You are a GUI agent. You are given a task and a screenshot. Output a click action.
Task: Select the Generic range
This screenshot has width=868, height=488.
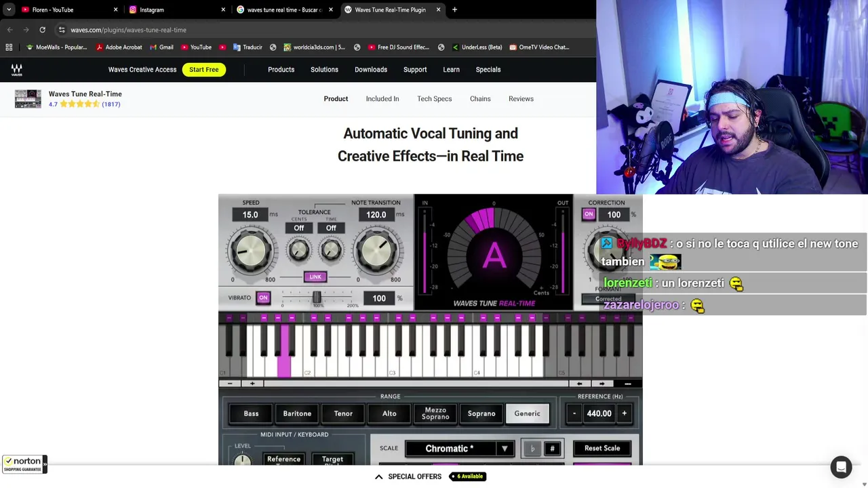[528, 413]
